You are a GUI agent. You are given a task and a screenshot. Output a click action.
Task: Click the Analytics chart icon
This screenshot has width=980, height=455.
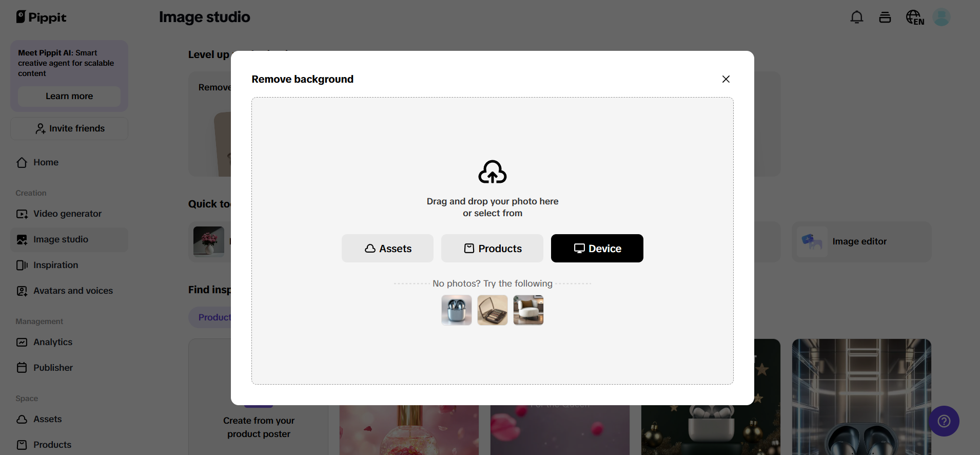(22, 342)
